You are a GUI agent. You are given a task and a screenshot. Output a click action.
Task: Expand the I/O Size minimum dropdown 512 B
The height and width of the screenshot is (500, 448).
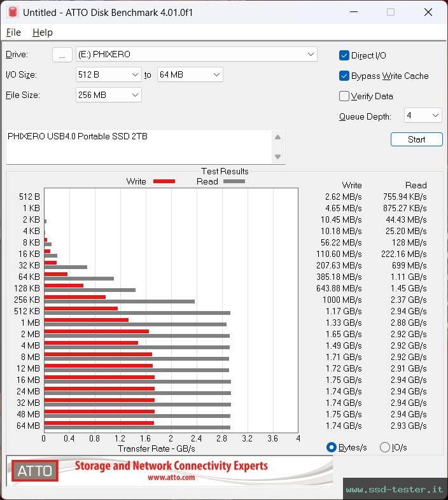pyautogui.click(x=108, y=74)
